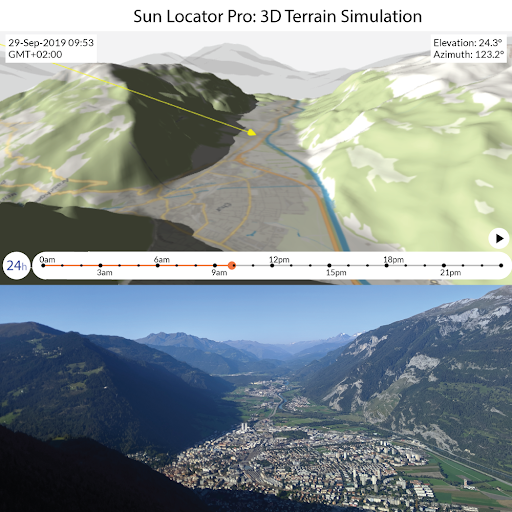
Task: Jump to the 9am marker on the timeline
Action: click(x=215, y=265)
